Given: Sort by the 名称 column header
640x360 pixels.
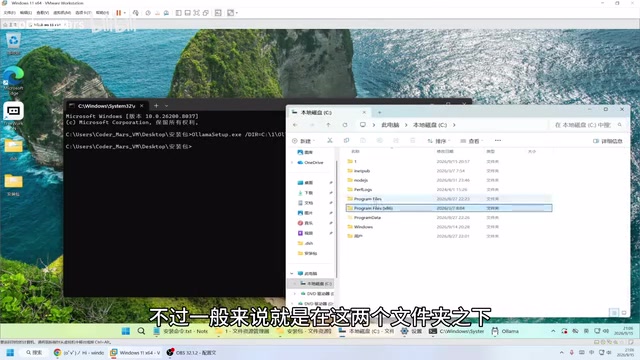Looking at the screenshot, I should 356,151.
